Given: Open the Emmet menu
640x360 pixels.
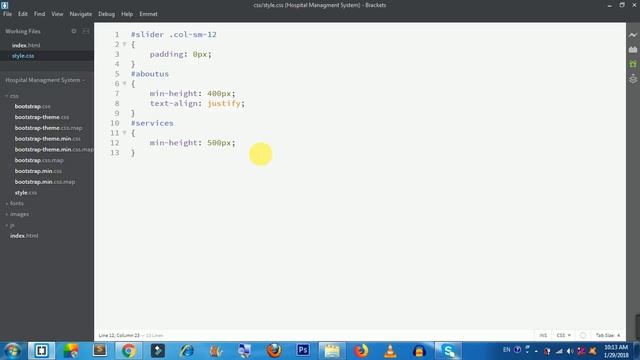Looking at the screenshot, I should click(149, 14).
